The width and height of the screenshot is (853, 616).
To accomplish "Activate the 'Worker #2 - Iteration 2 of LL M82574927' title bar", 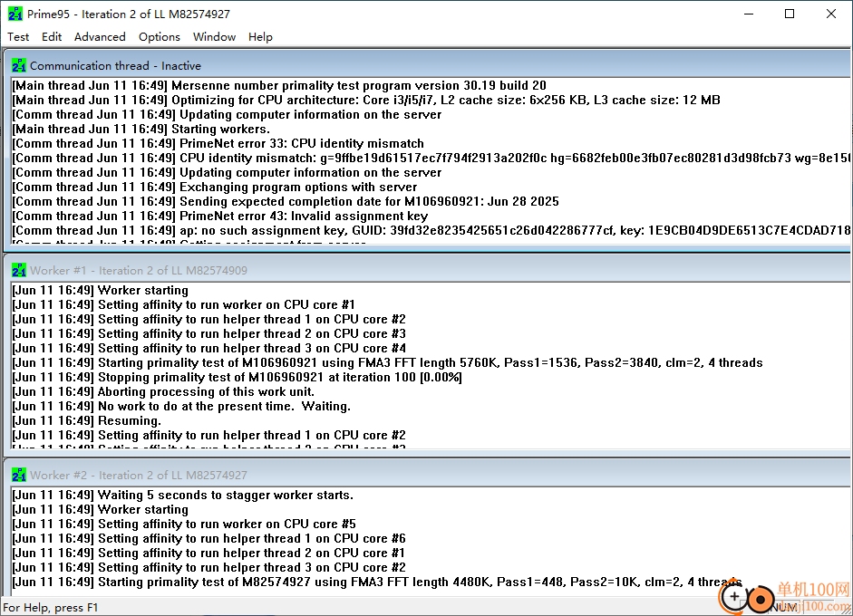I will 428,476.
